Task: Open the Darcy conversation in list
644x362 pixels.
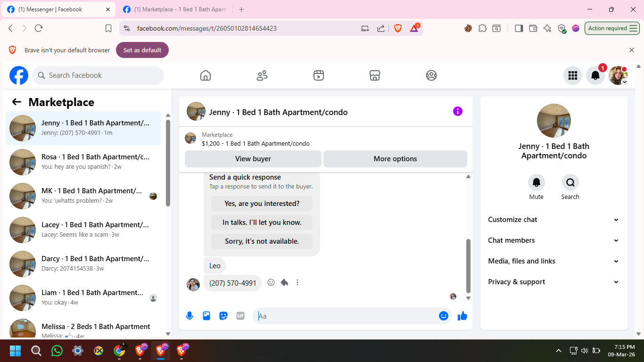Action: click(x=83, y=264)
